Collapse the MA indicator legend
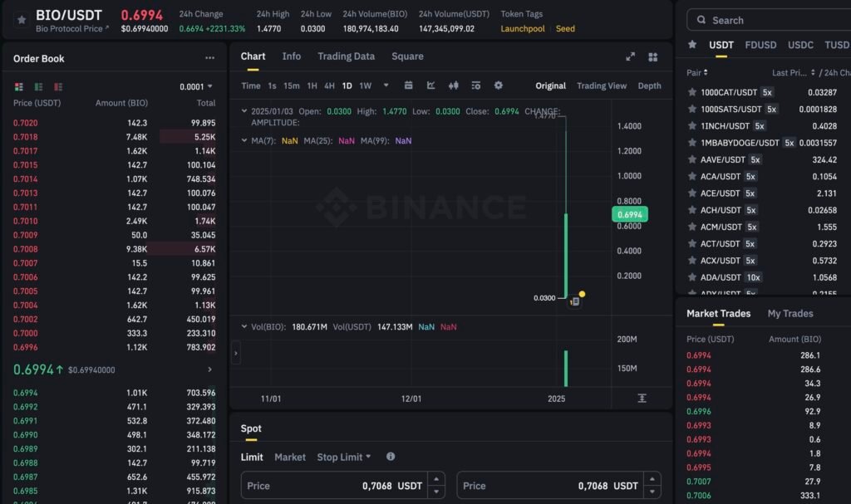This screenshot has height=504, width=851. point(244,140)
